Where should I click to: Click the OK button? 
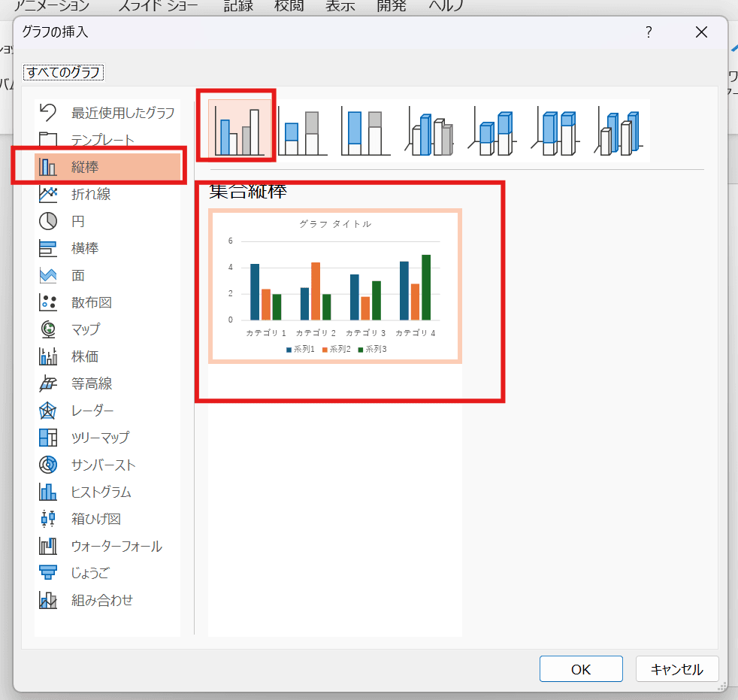pos(580,669)
